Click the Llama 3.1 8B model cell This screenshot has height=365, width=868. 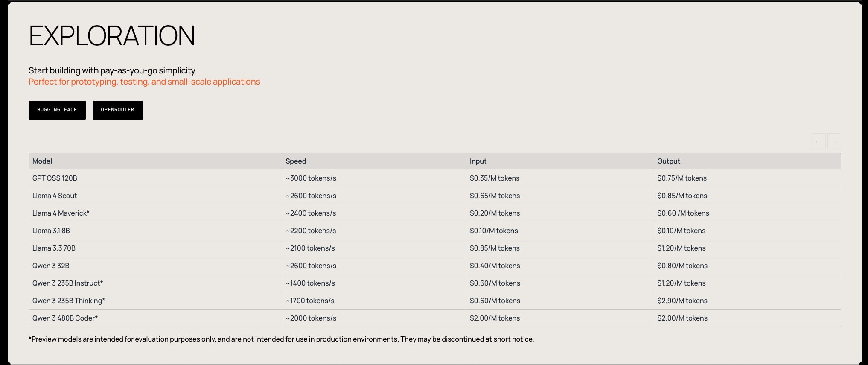tap(155, 231)
